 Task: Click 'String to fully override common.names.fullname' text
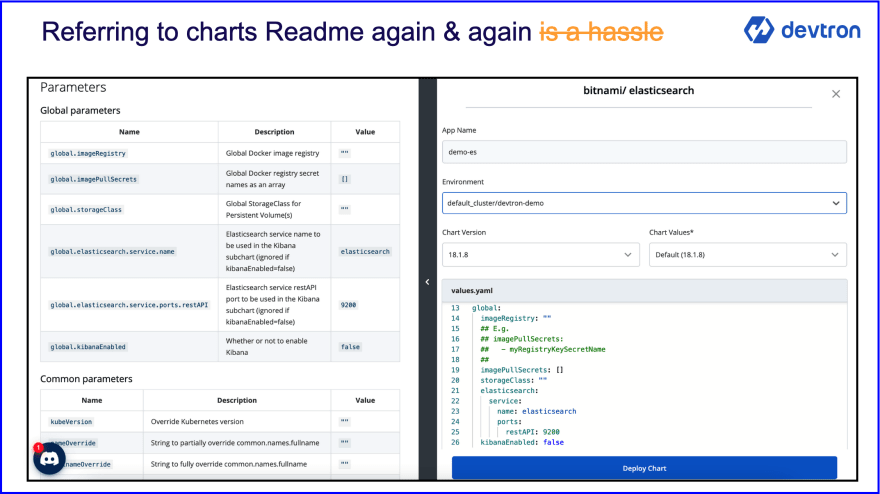tap(228, 464)
